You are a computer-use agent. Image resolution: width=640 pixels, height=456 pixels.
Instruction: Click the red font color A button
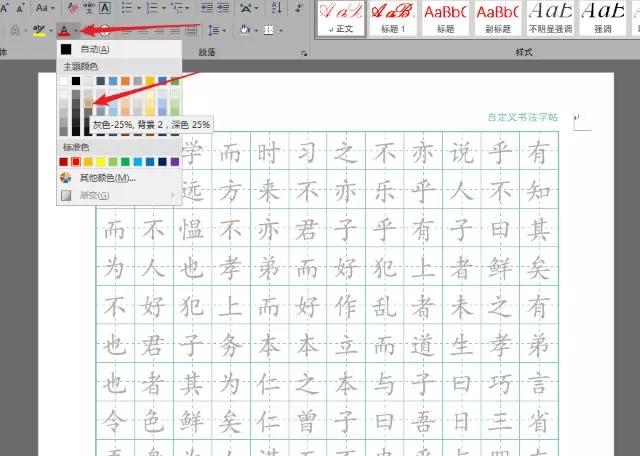[64, 30]
